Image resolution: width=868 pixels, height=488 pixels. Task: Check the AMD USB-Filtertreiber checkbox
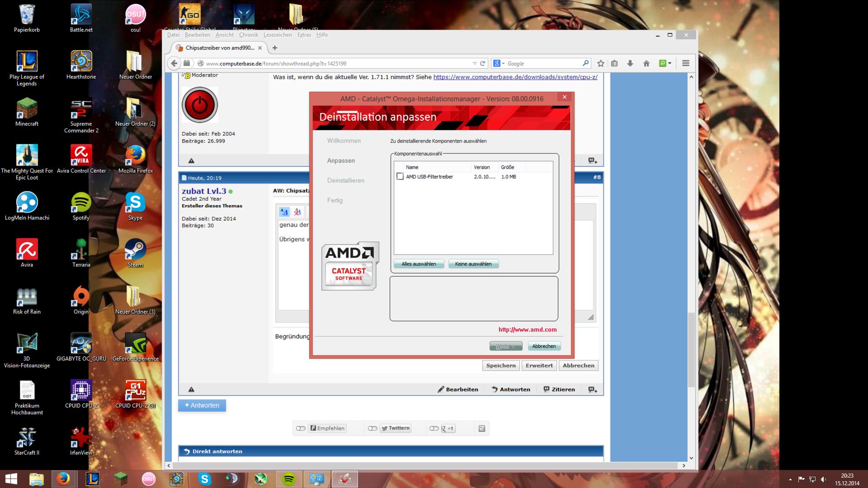[400, 176]
